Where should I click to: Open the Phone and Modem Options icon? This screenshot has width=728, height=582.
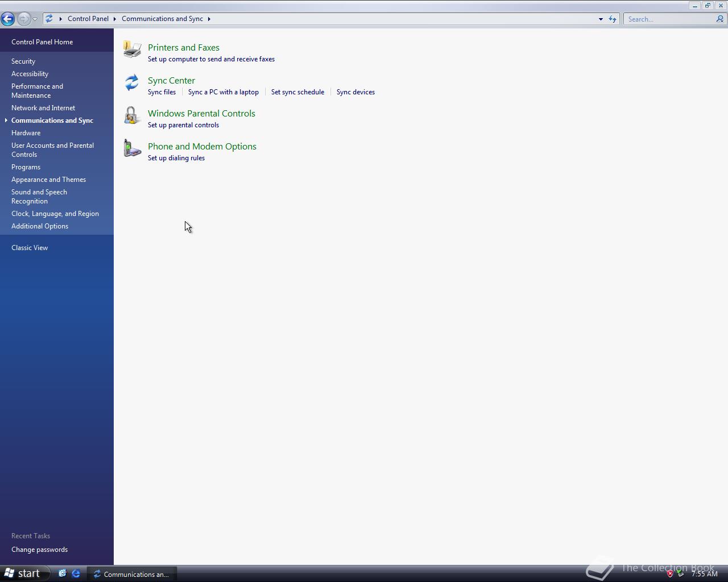(x=132, y=148)
